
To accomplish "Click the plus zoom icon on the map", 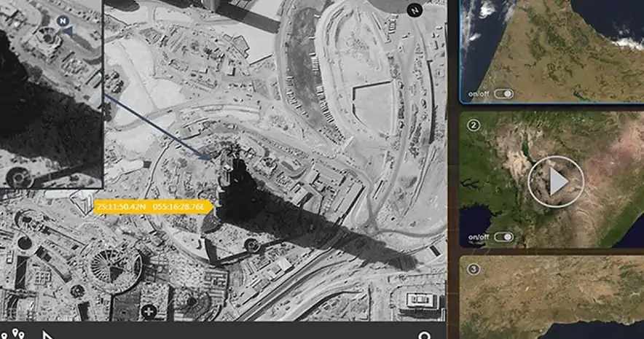I will point(149,312).
